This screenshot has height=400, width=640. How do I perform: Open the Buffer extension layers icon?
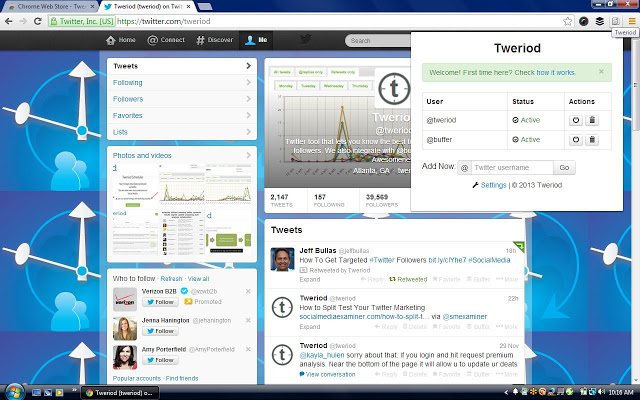pyautogui.click(x=599, y=20)
